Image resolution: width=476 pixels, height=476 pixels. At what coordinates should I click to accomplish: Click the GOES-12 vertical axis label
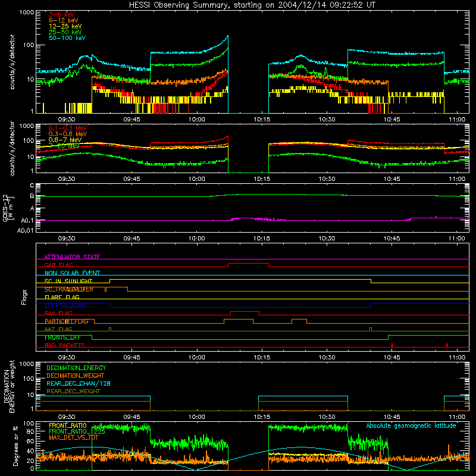click(8, 208)
